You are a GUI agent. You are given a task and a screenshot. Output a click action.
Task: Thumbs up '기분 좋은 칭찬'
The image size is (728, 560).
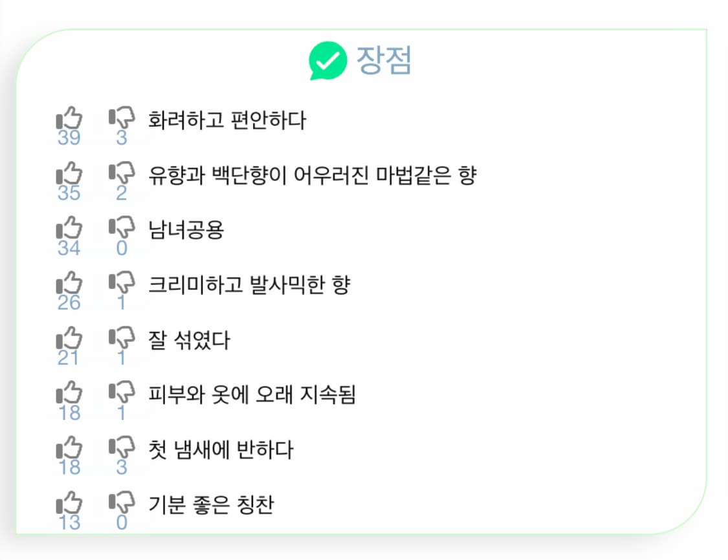tap(69, 502)
